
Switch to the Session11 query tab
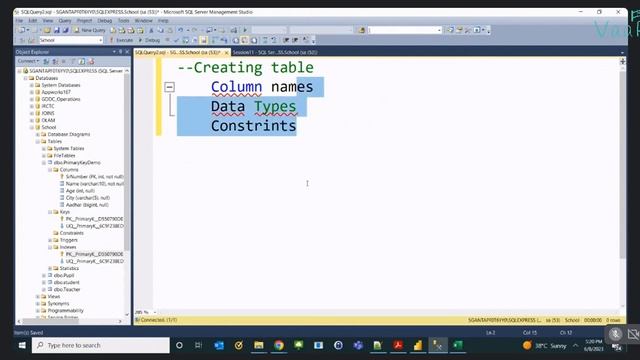point(275,52)
